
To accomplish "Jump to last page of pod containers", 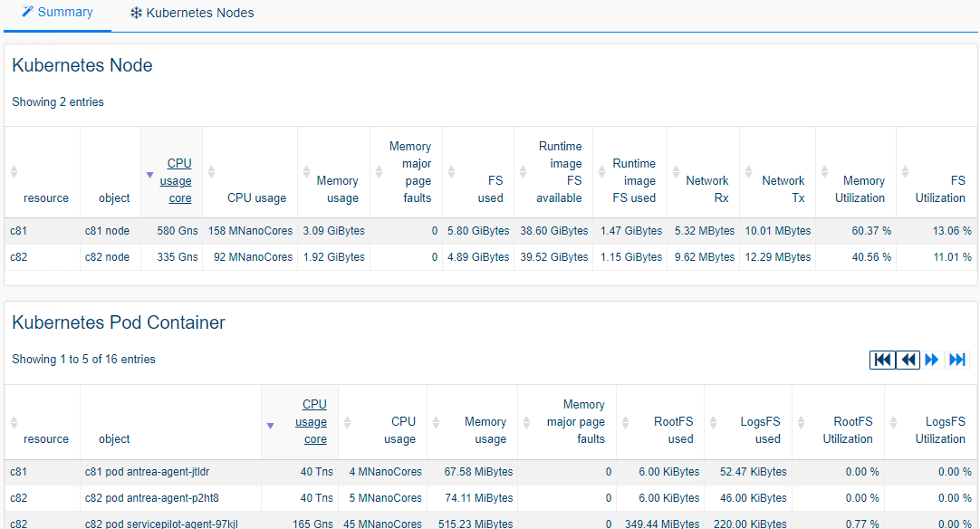I will pyautogui.click(x=956, y=360).
